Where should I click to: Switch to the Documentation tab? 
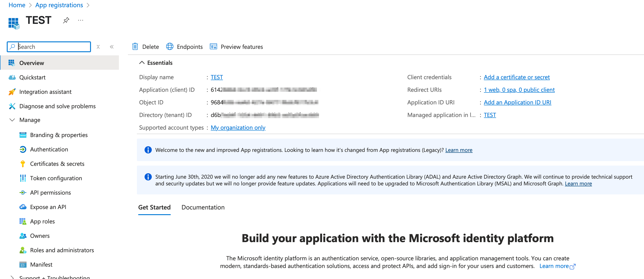(203, 207)
